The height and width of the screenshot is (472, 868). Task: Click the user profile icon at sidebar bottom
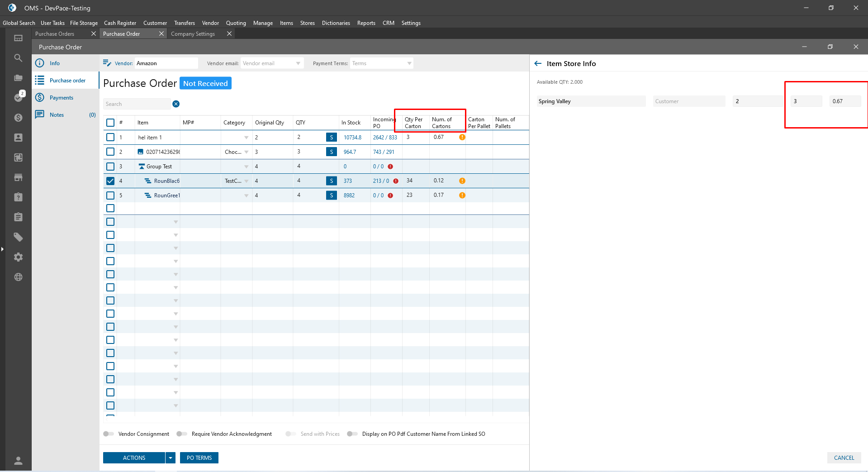(18, 461)
